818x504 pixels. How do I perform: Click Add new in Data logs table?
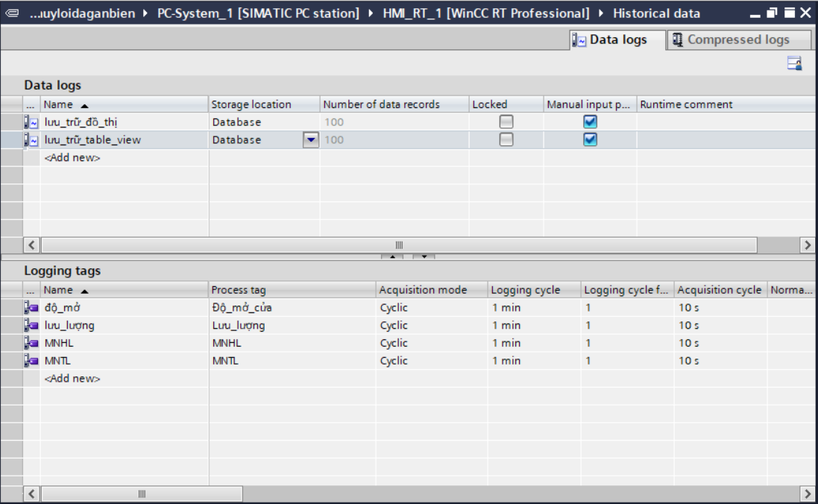pos(72,158)
